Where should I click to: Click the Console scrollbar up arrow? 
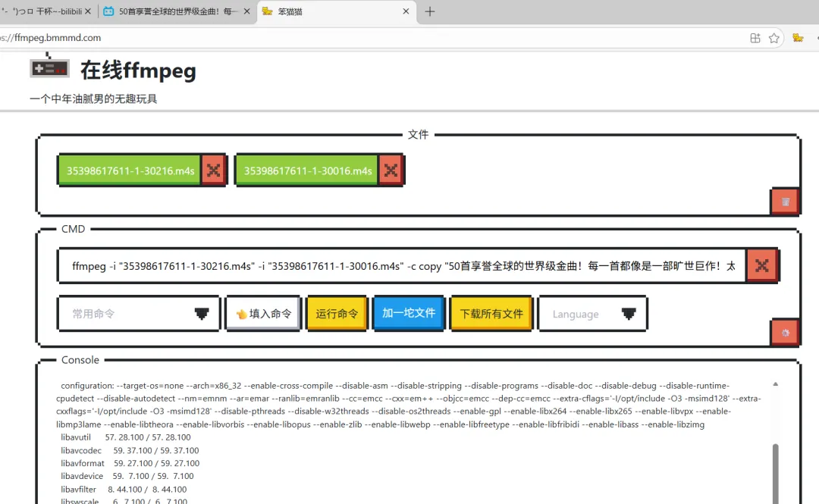click(776, 384)
